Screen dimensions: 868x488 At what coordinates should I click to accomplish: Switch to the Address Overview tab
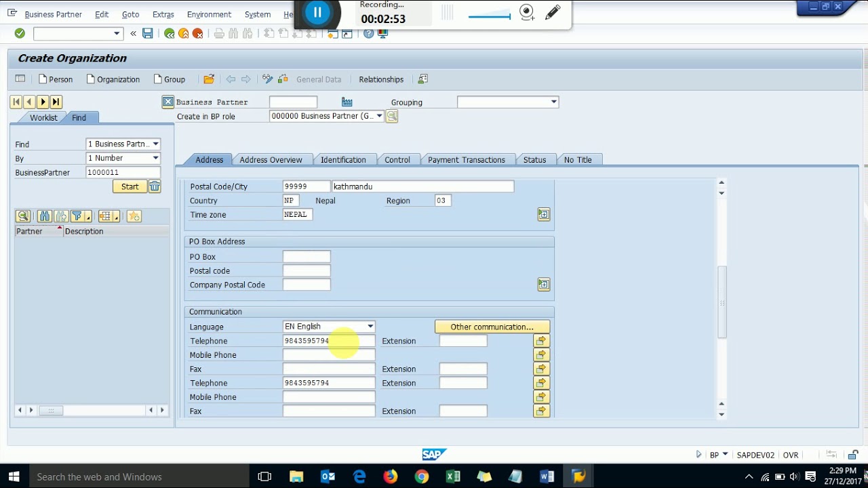pos(271,160)
